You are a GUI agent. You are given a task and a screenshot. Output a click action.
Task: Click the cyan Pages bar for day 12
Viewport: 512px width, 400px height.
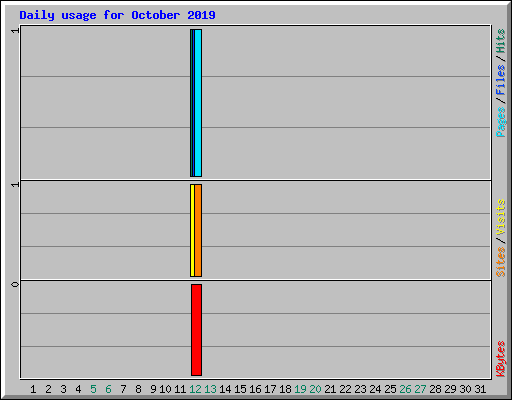click(198, 103)
